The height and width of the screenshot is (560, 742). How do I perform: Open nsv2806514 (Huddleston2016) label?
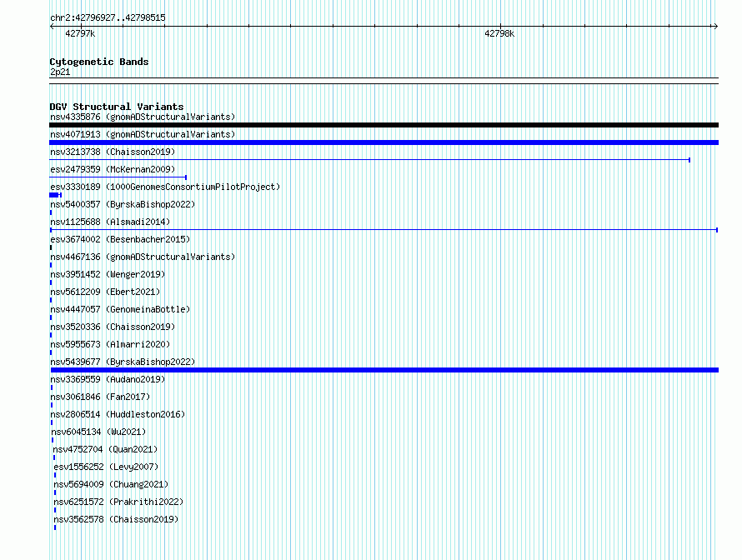click(x=118, y=414)
